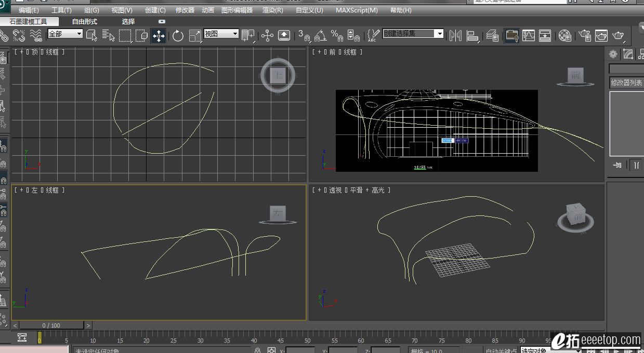
Task: Open the Modify command panel tab
Action: tap(628, 53)
